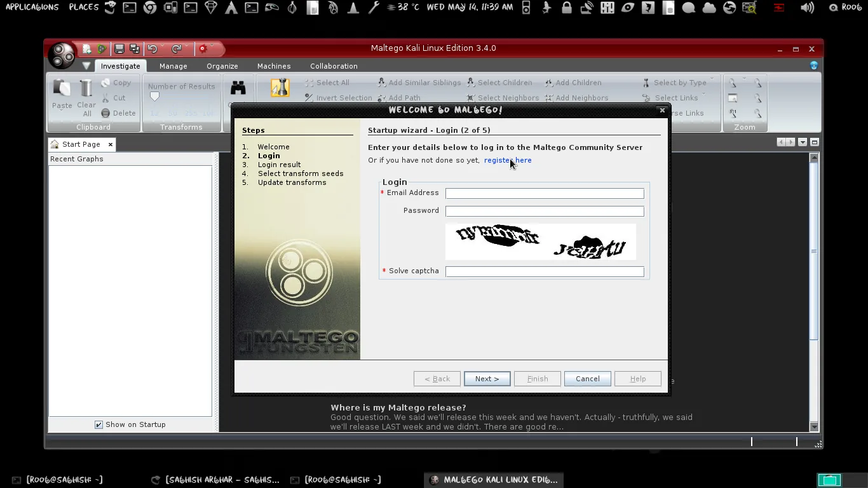Click the Save All icon in the quick toolbar
Screen dimensions: 868x488
point(135,49)
